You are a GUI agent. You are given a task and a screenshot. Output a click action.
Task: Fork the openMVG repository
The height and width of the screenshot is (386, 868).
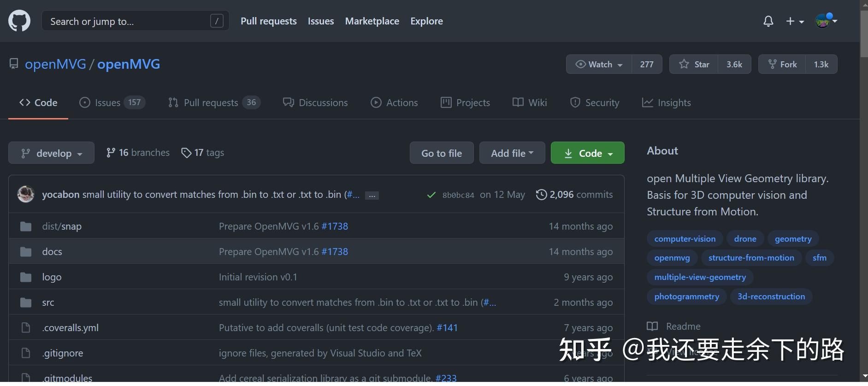coord(783,64)
